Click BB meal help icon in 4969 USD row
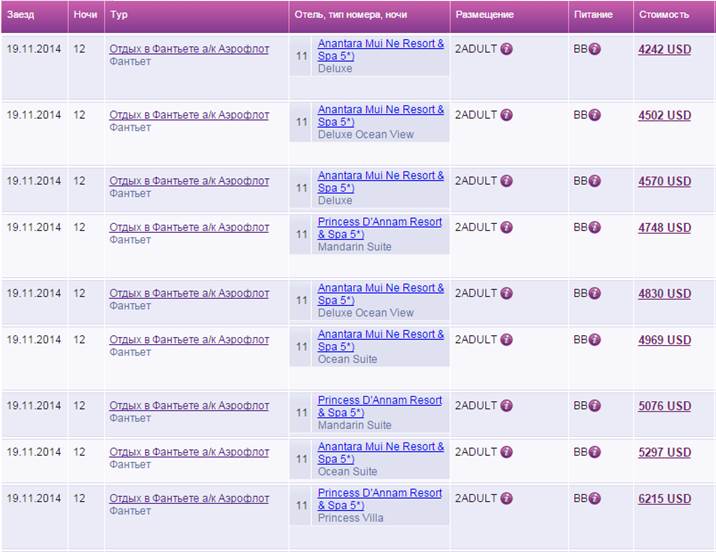Screen dimensions: 716x552 pos(594,340)
